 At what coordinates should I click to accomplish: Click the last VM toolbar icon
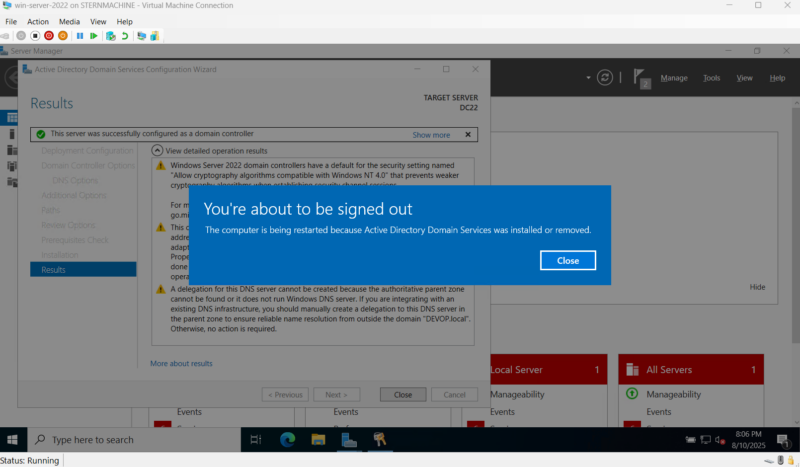(155, 36)
